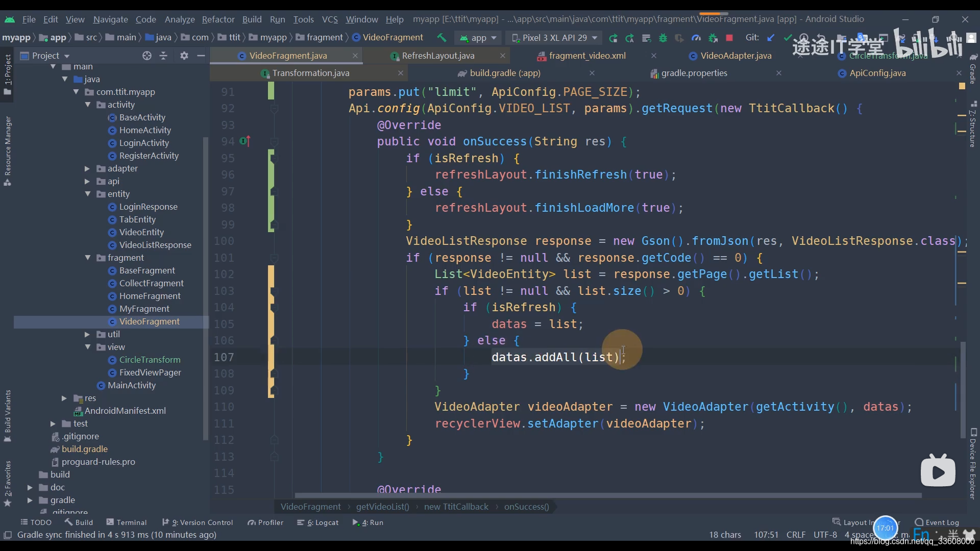Expand the adapter folder
The image size is (980, 551).
tap(87, 168)
